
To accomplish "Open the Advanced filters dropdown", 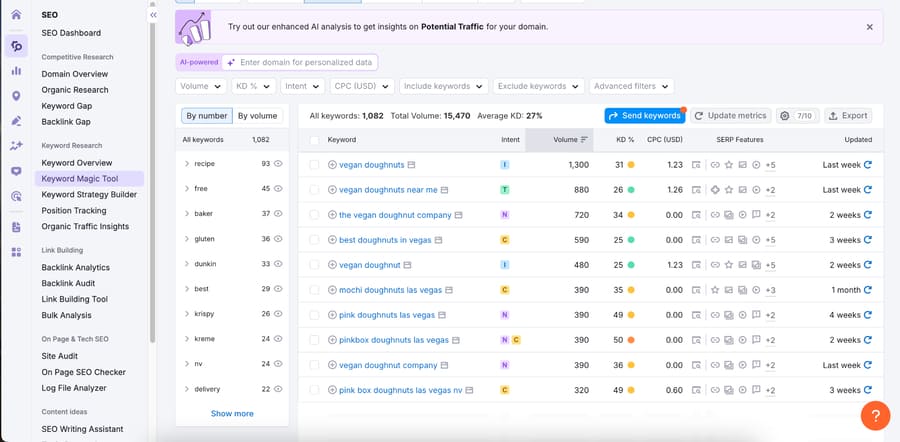I will tap(631, 86).
